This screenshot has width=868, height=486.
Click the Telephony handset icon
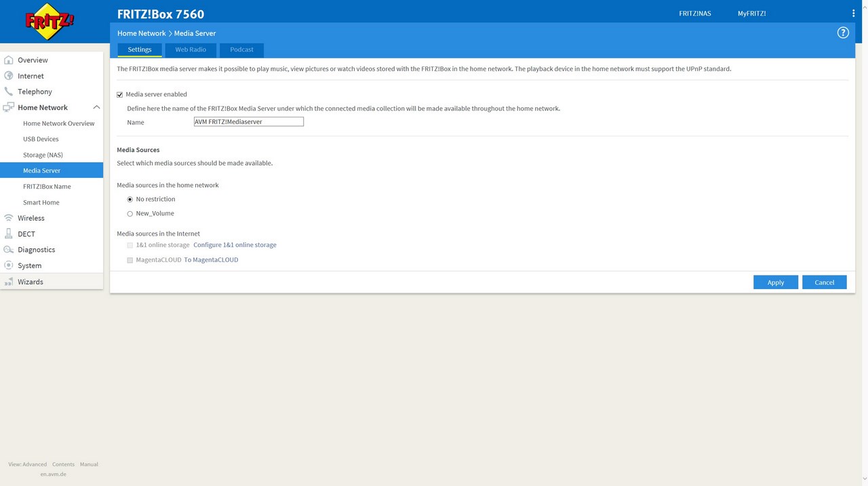[9, 92]
